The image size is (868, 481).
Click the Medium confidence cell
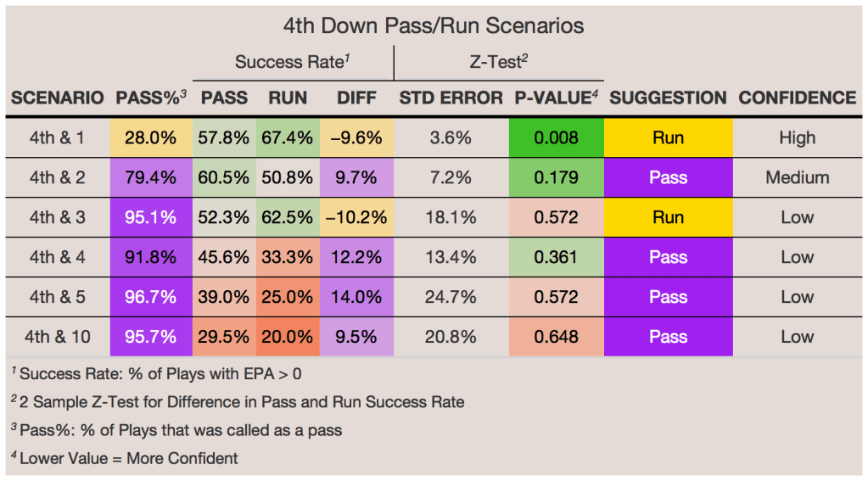pyautogui.click(x=797, y=178)
